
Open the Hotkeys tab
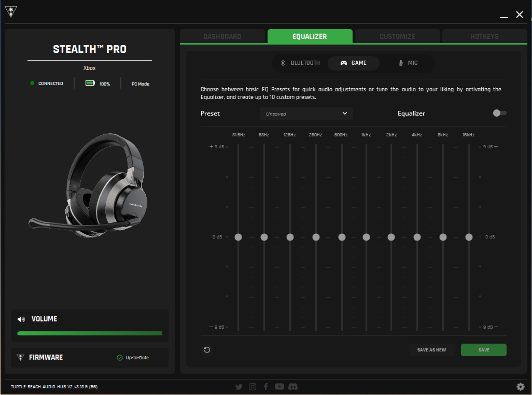pyautogui.click(x=484, y=36)
